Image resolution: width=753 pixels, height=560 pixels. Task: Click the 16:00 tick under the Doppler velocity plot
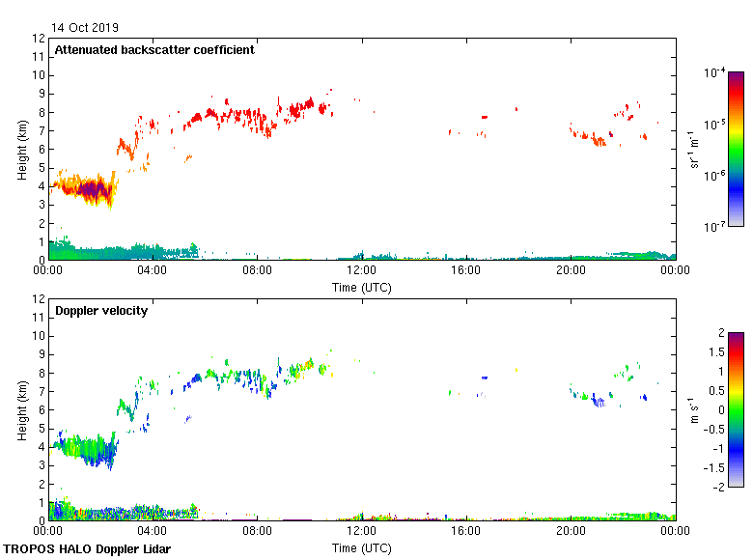(x=466, y=532)
